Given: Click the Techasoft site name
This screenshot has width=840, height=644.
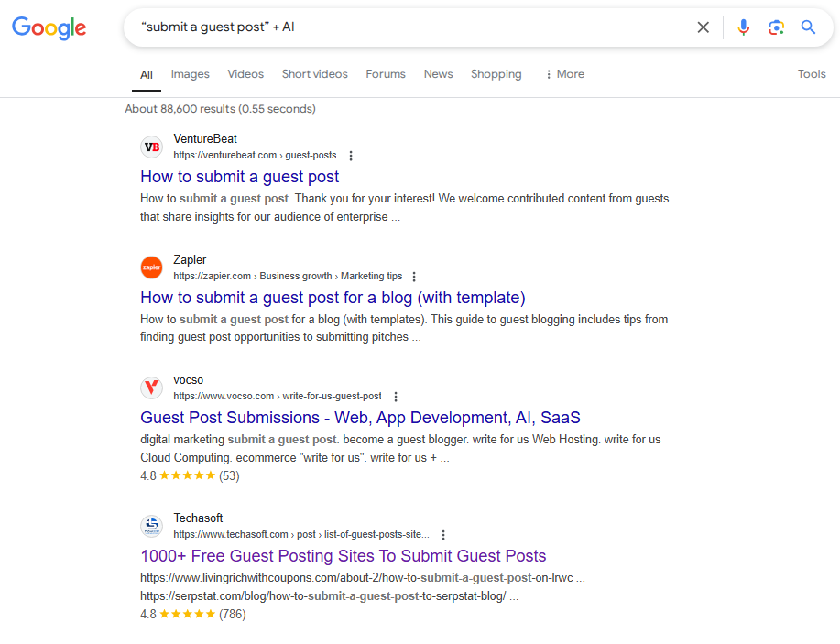Looking at the screenshot, I should (198, 518).
